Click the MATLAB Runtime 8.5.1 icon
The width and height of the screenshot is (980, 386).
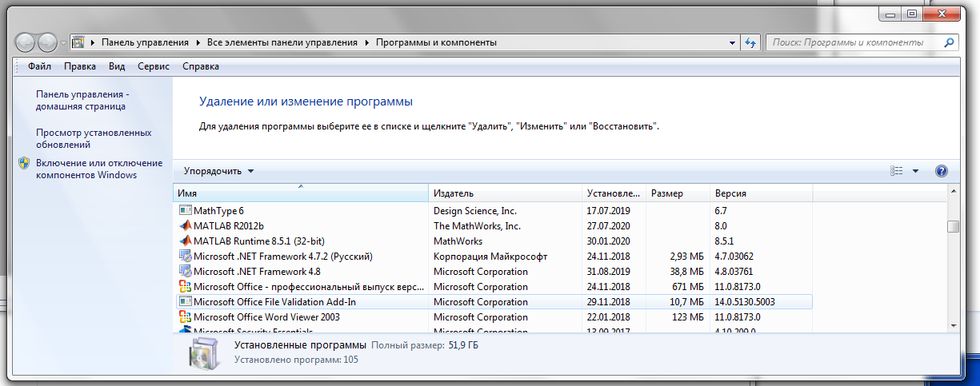[185, 241]
